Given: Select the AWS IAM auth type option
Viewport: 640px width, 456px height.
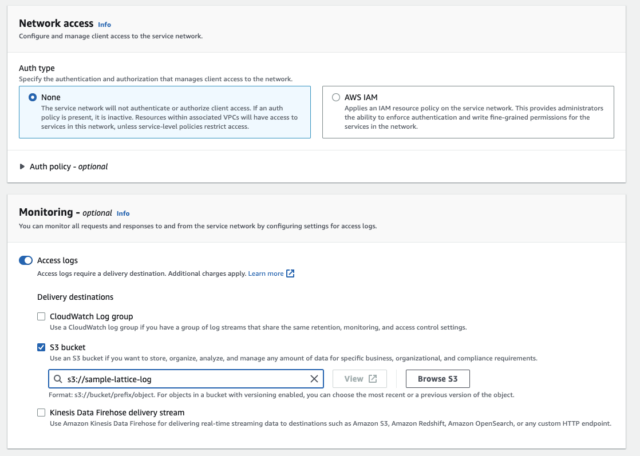Looking at the screenshot, I should pyautogui.click(x=336, y=97).
